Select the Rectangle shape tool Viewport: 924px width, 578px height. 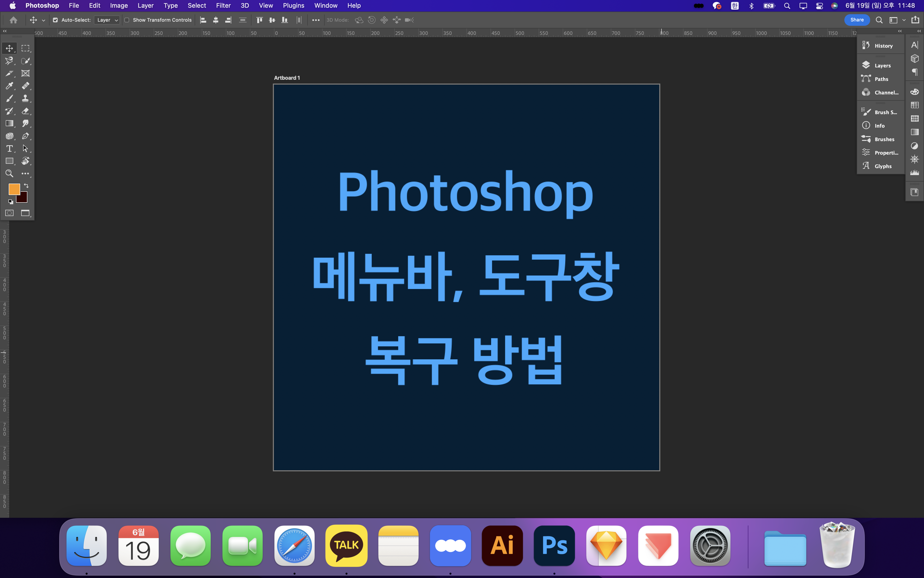(10, 161)
